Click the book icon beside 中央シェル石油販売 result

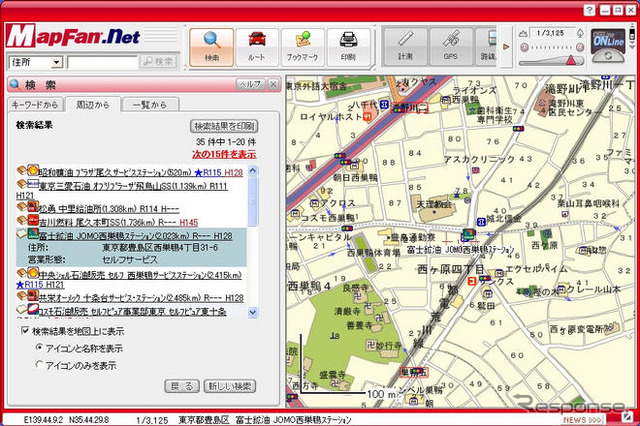pyautogui.click(x=22, y=273)
